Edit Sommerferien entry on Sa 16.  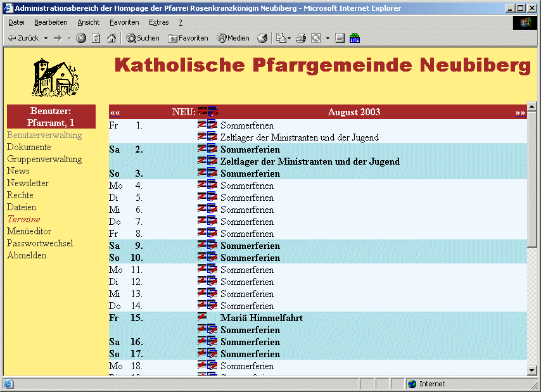[x=202, y=341]
